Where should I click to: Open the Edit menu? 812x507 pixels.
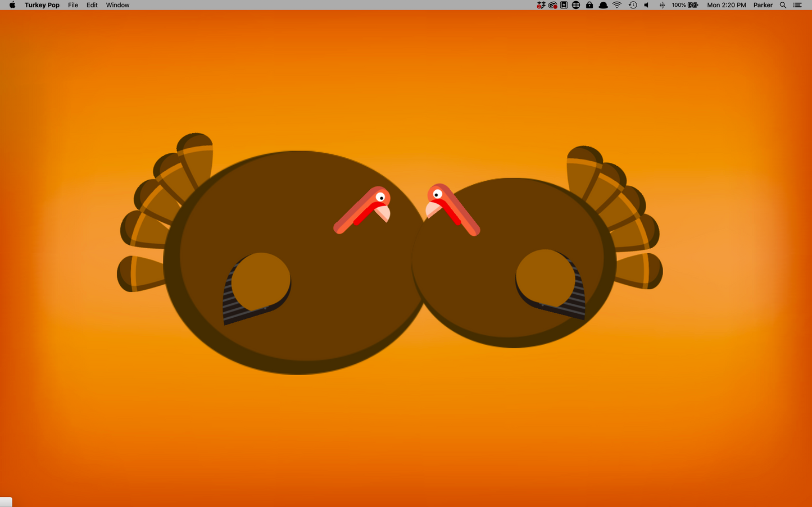(92, 5)
